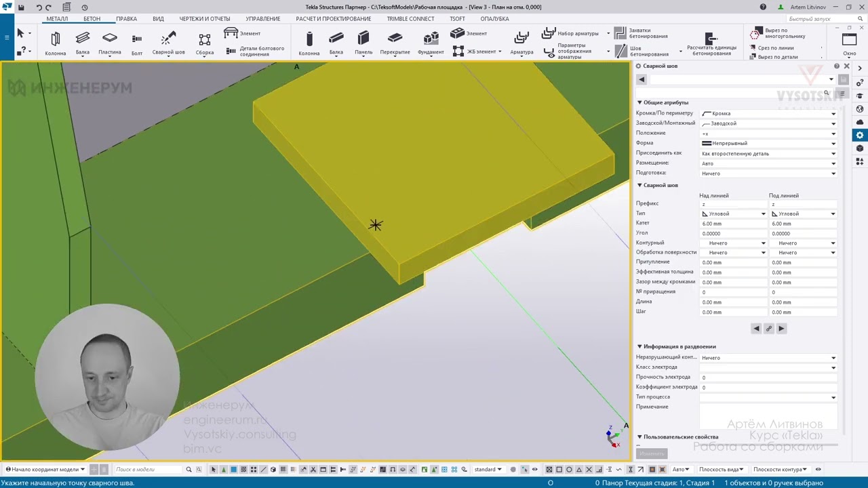Open the Сборка assembly tool
This screenshot has height=488, width=868.
(x=205, y=43)
